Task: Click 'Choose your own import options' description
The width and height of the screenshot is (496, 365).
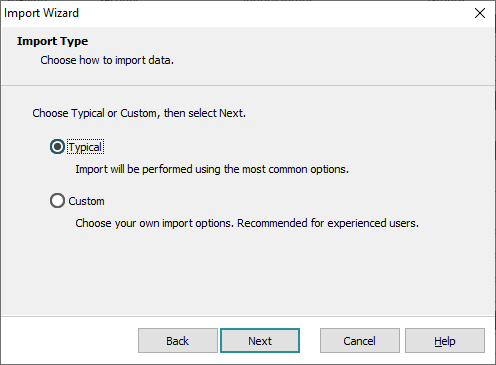Action: click(247, 223)
